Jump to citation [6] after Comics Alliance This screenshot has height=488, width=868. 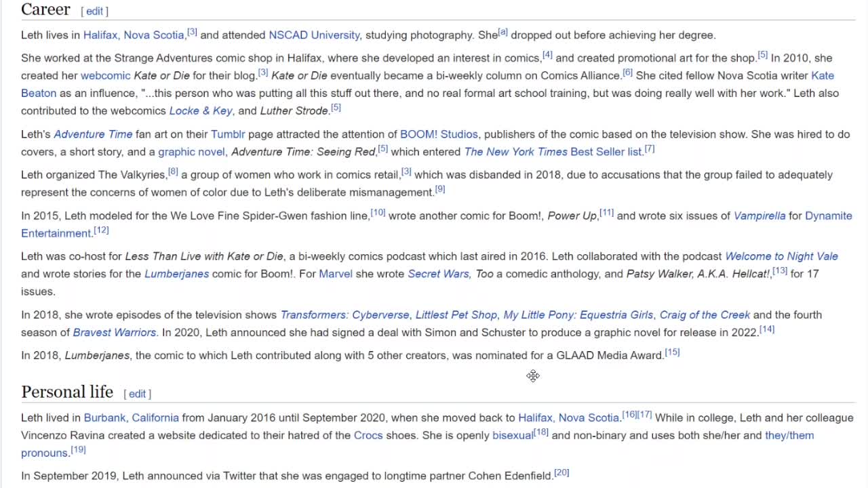627,73
